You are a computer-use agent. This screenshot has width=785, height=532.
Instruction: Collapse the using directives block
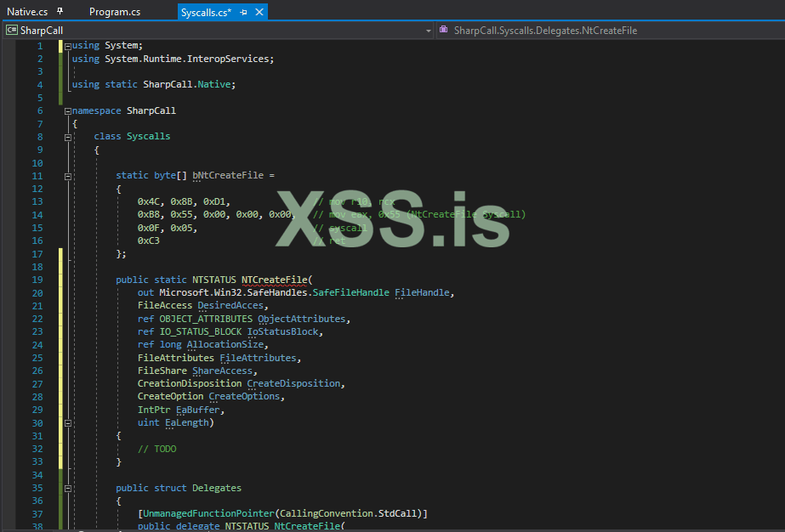pos(67,46)
